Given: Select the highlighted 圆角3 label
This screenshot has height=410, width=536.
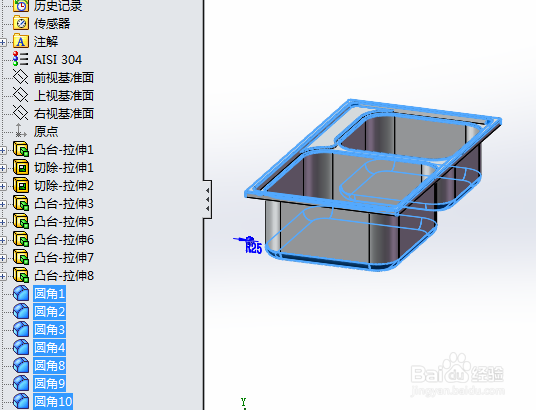Looking at the screenshot, I should pyautogui.click(x=50, y=330).
